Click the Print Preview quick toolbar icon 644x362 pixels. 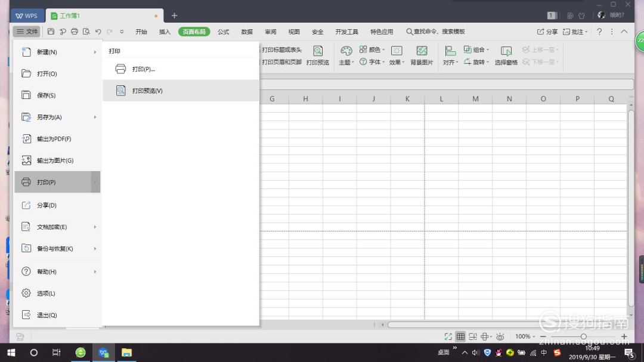click(x=86, y=32)
